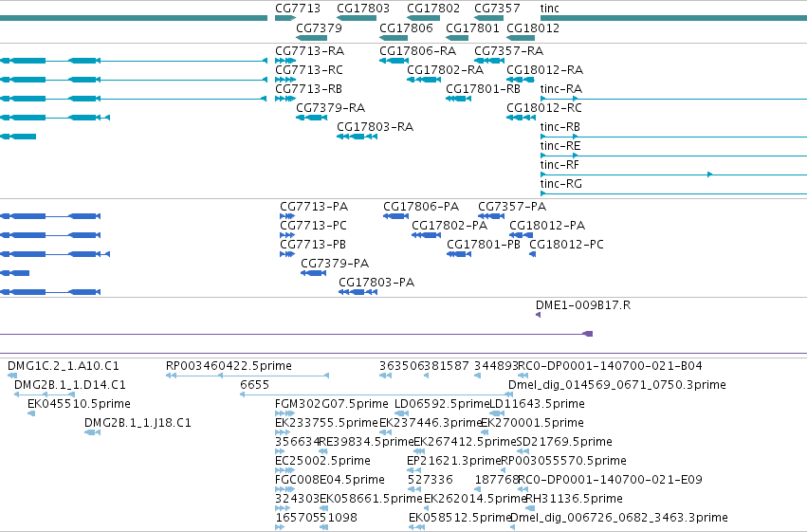Viewport: 807px width, 532px height.
Task: Select EST RH31136.5prime
Action: click(574, 499)
